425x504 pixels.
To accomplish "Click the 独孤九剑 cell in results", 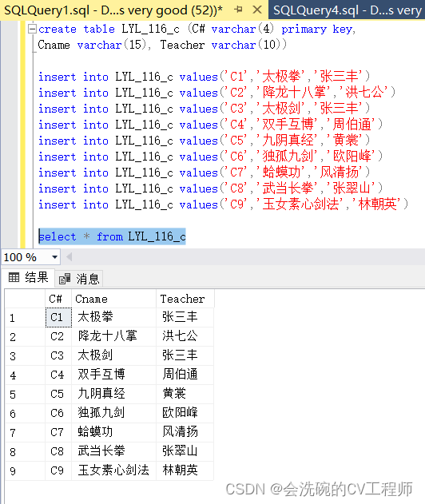I will tap(113, 413).
